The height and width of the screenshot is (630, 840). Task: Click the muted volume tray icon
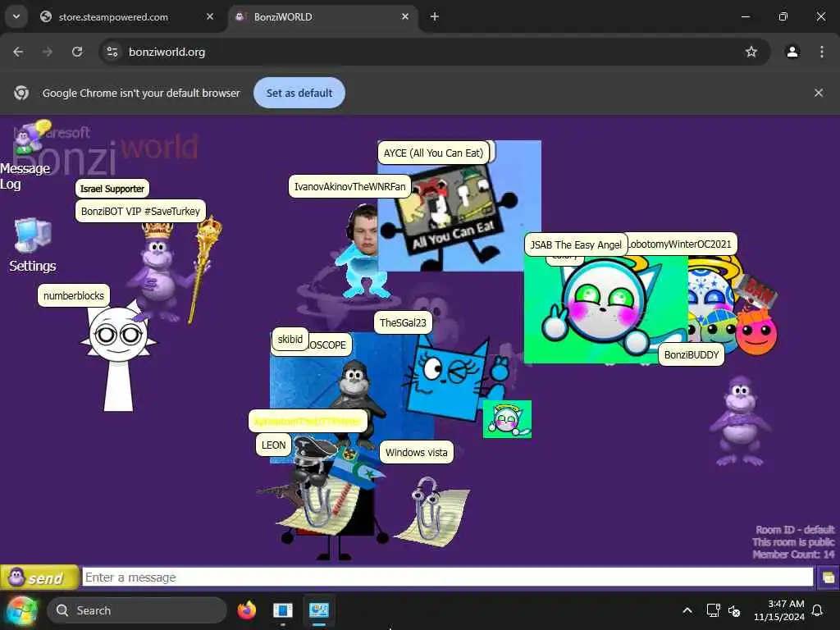tap(734, 610)
